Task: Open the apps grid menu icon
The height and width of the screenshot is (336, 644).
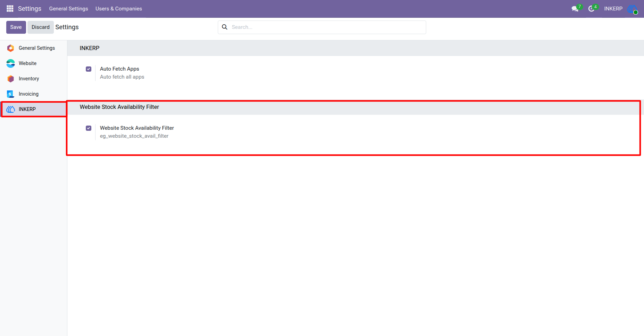Action: [10, 8]
